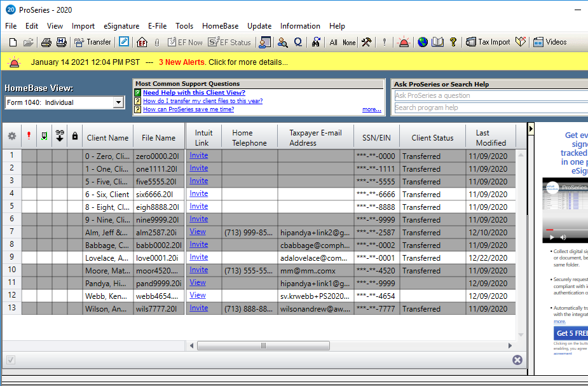Collapse the side panel black arrow
This screenshot has height=386, width=588.
click(x=531, y=129)
